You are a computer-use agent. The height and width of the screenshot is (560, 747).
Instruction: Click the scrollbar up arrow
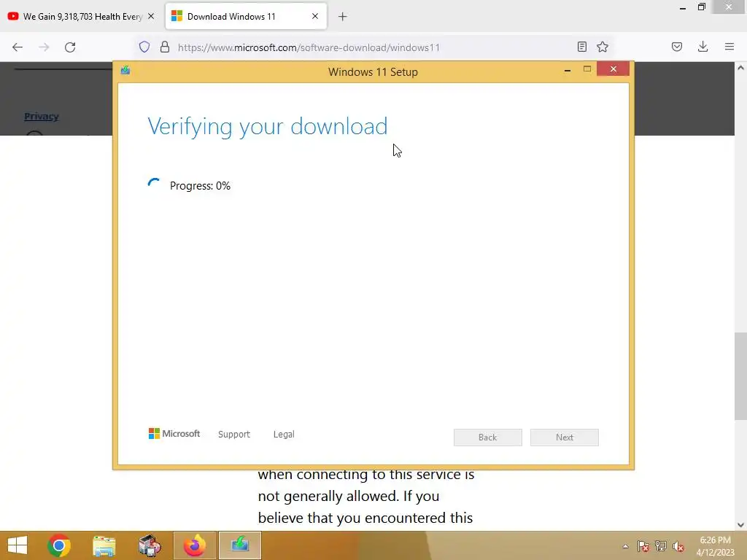click(740, 68)
